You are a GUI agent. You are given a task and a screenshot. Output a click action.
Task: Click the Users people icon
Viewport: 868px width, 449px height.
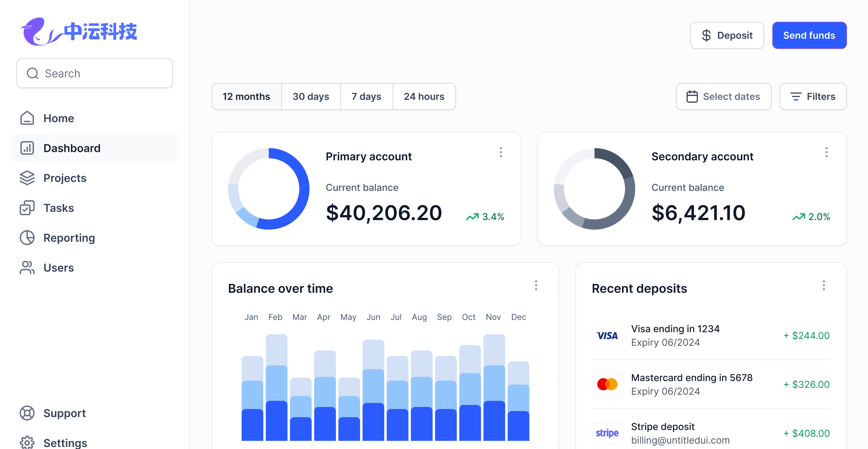[x=27, y=268]
